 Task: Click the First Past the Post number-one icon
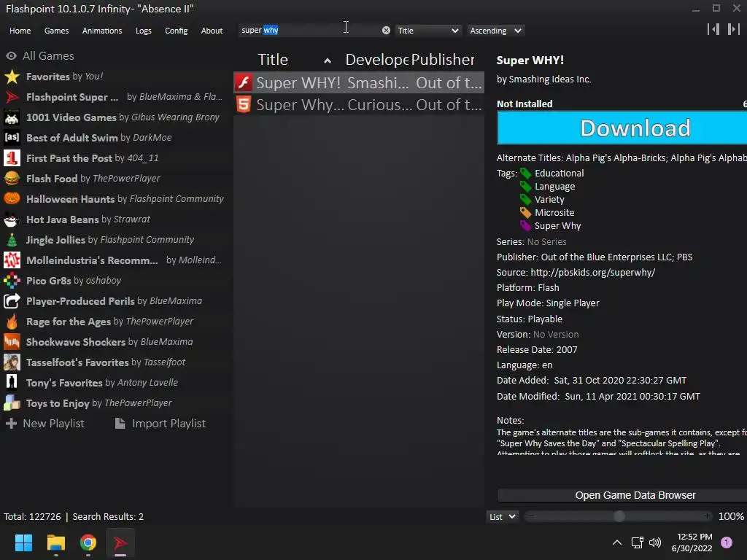click(x=12, y=158)
